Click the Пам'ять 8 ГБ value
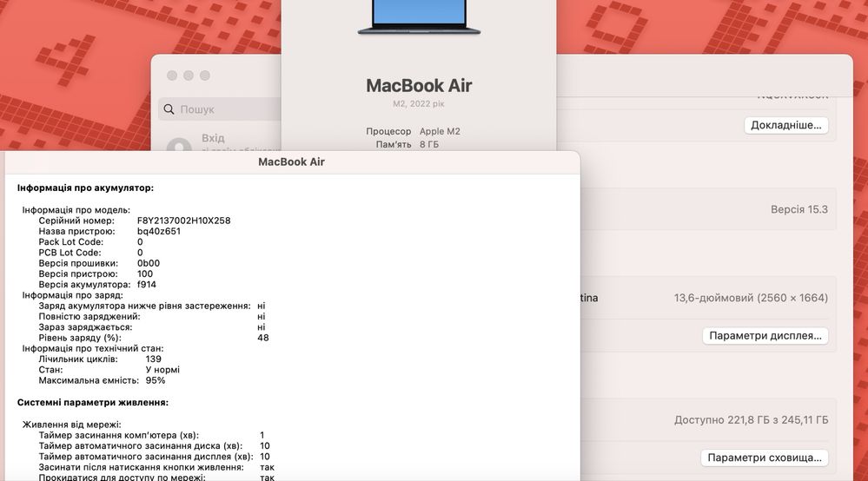The image size is (868, 481). coord(429,144)
